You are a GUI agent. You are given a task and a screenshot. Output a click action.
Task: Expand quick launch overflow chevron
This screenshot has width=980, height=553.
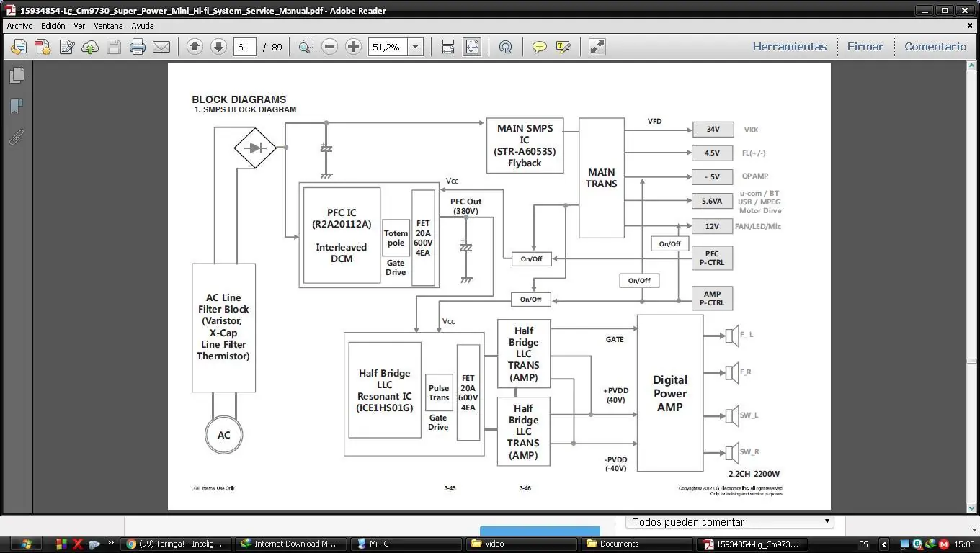(x=110, y=543)
